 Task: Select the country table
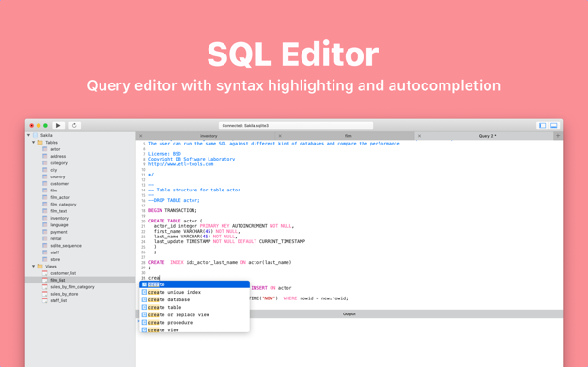point(57,176)
